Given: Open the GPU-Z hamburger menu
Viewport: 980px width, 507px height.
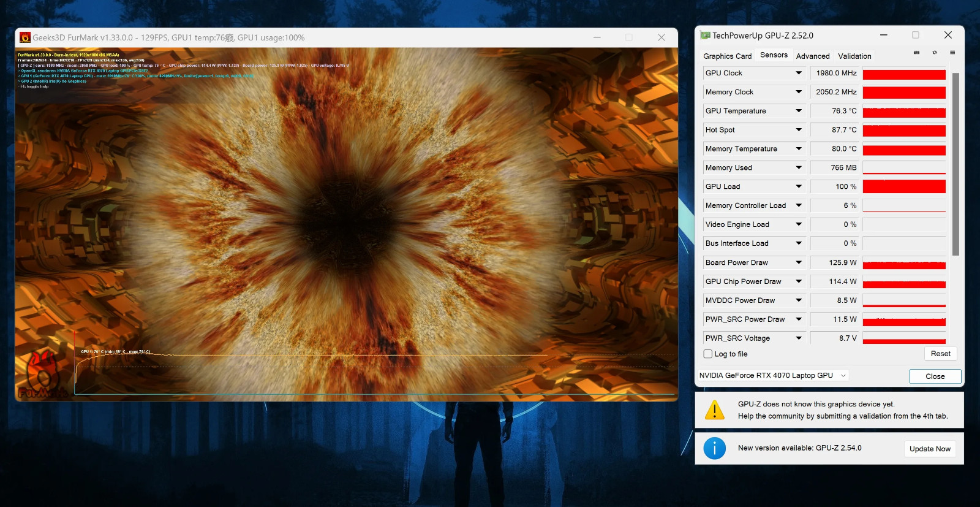Looking at the screenshot, I should [952, 53].
